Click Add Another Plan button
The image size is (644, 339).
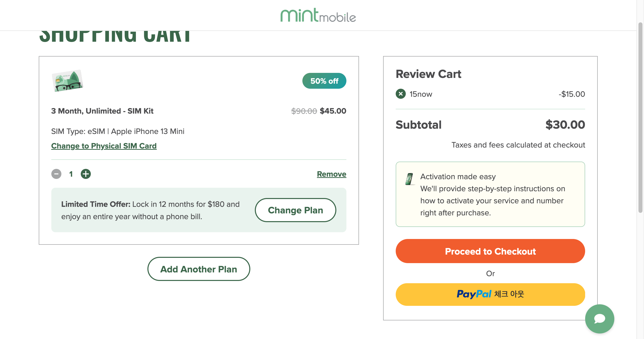click(199, 269)
